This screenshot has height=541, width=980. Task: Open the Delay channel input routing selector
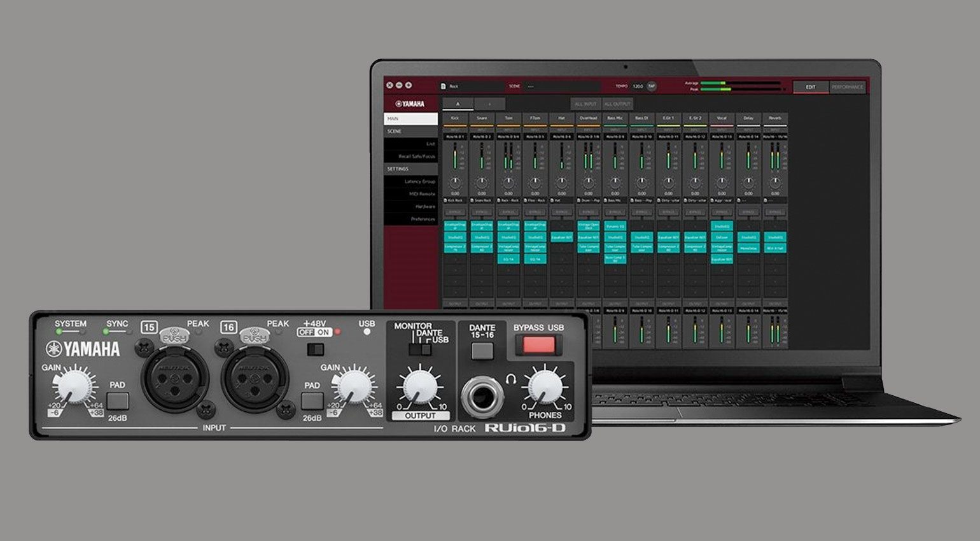pyautogui.click(x=748, y=136)
